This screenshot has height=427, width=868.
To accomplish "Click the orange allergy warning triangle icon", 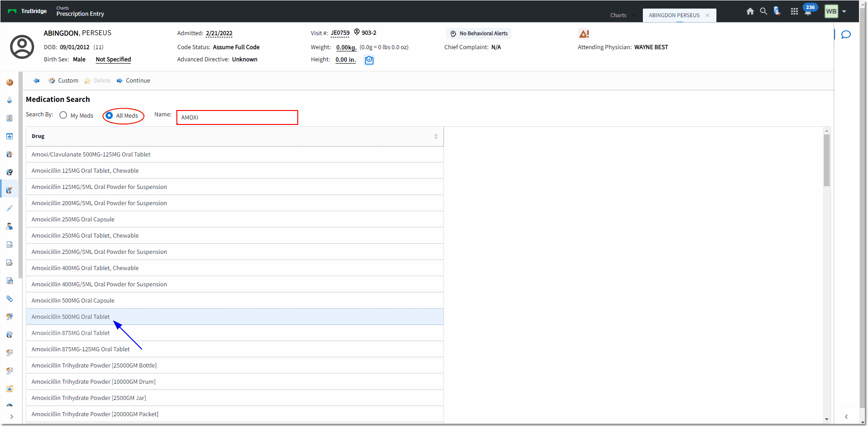I will (584, 34).
